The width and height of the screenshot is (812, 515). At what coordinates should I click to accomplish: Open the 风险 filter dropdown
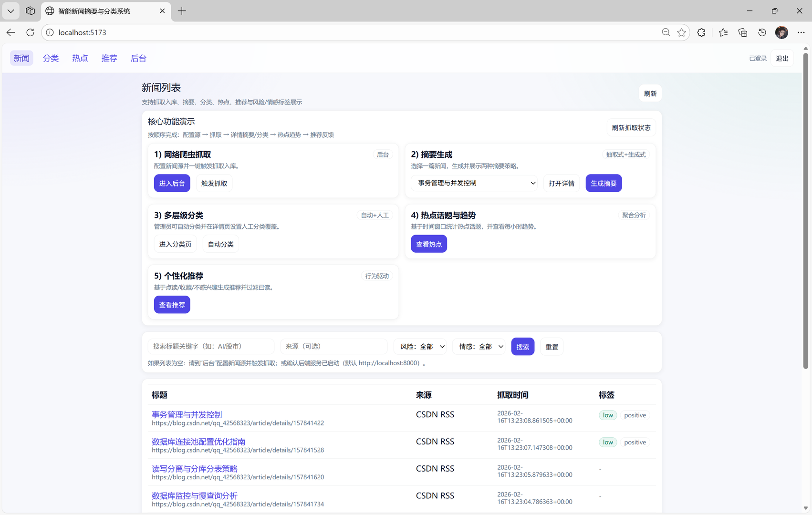pyautogui.click(x=420, y=347)
